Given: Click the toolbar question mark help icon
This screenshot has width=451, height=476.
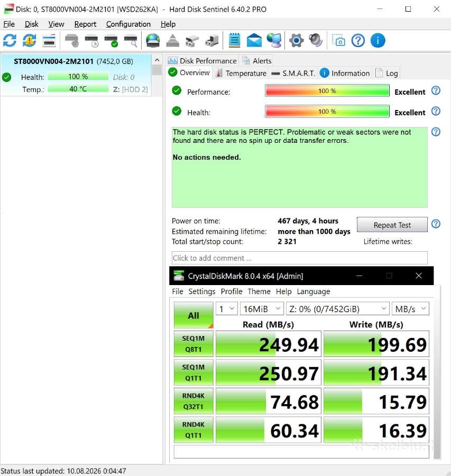Looking at the screenshot, I should click(358, 40).
